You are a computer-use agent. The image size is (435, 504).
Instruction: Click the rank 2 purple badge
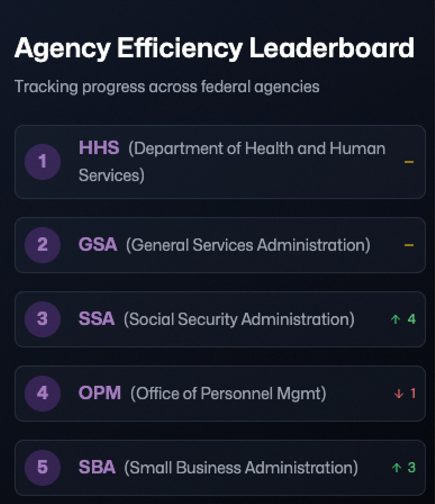pyautogui.click(x=43, y=245)
